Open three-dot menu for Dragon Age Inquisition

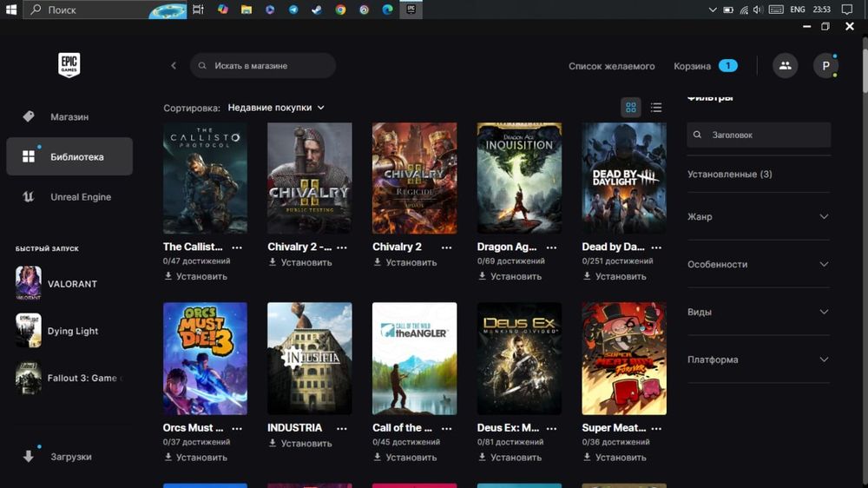(551, 247)
